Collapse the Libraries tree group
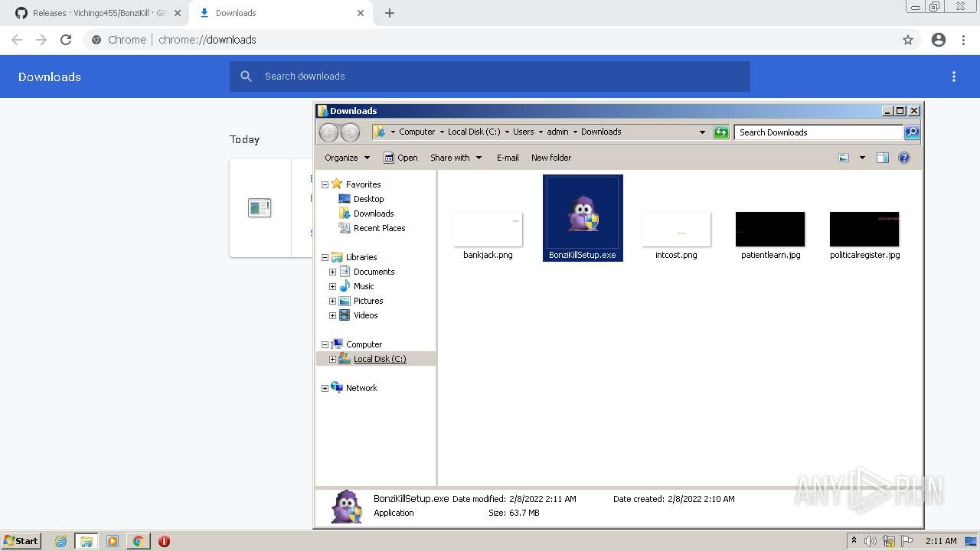The width and height of the screenshot is (980, 551). point(325,257)
